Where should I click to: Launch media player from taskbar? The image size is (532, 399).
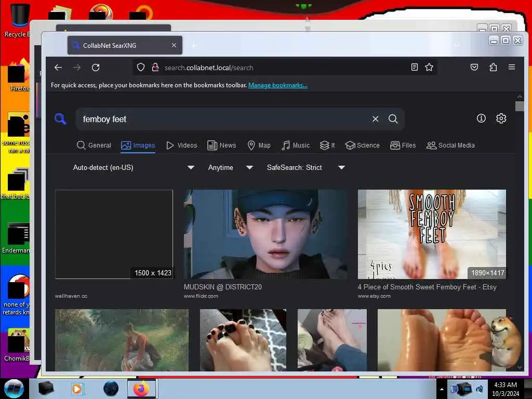[x=77, y=389]
